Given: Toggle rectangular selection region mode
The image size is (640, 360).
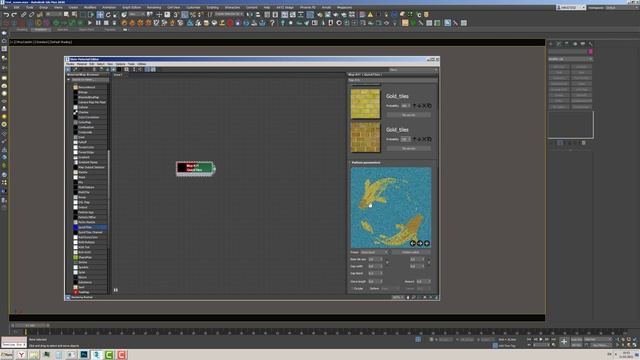Looking at the screenshot, I should (82, 15).
